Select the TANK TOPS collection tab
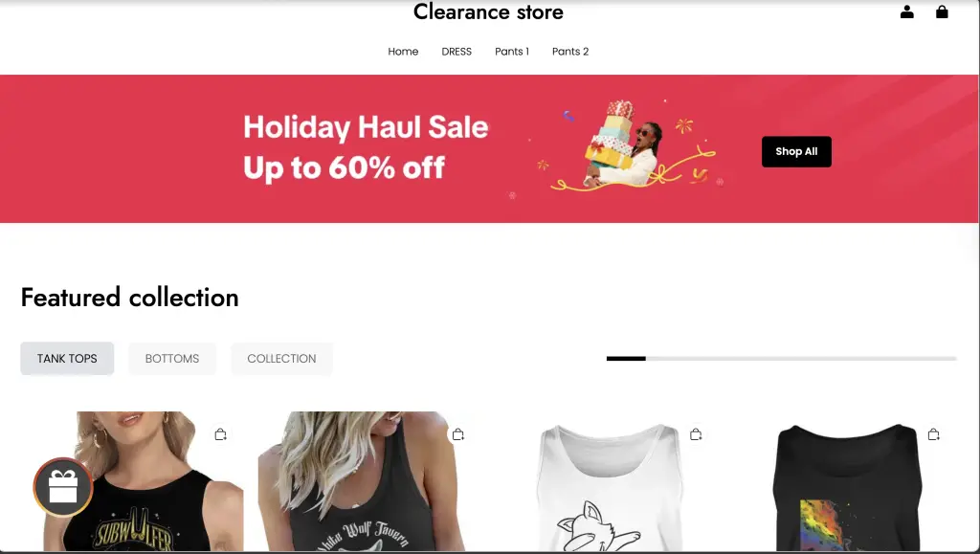The width and height of the screenshot is (980, 554). [67, 359]
